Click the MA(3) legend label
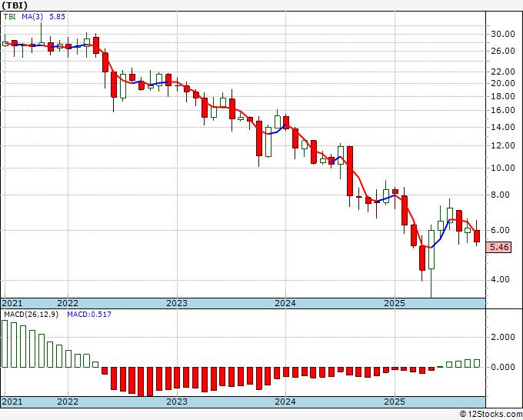Screen dimensions: 523x420 coord(32,16)
